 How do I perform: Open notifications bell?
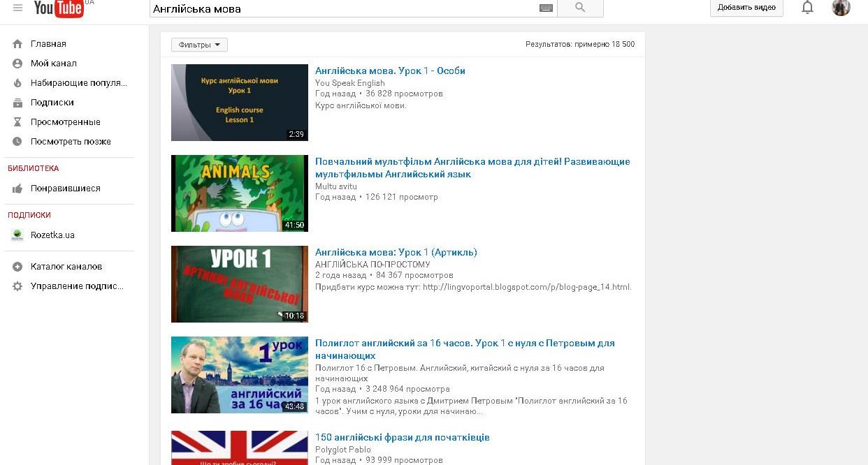tap(807, 8)
